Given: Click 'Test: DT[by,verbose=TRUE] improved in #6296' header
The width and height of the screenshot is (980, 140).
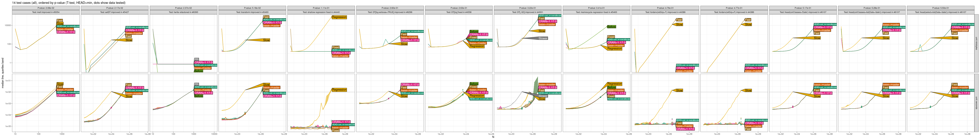Looking at the screenshot, I should pyautogui.click(x=390, y=12).
